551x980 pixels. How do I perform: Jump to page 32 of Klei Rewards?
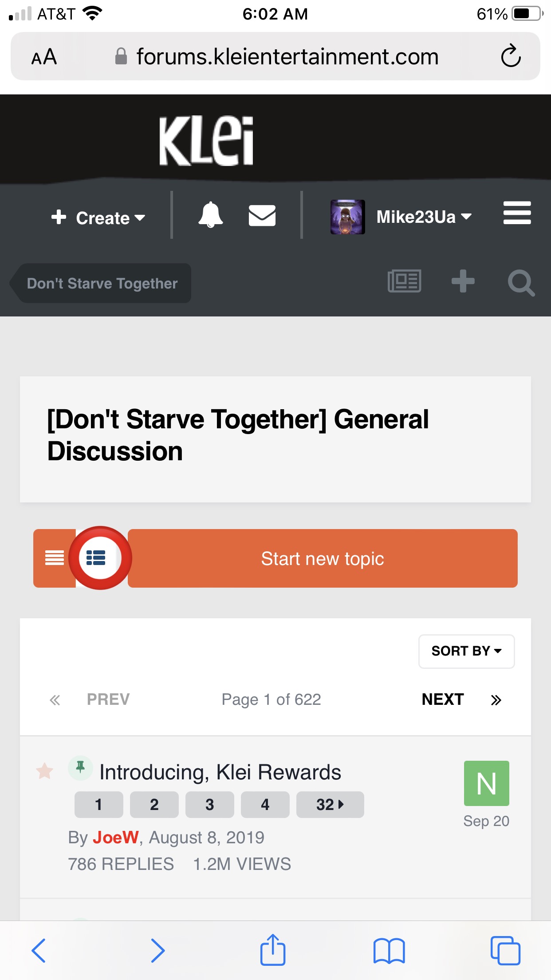pos(330,804)
